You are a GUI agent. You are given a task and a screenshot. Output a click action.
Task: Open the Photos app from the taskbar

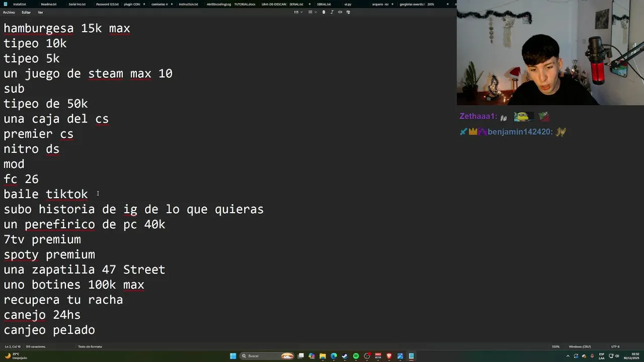point(400,356)
